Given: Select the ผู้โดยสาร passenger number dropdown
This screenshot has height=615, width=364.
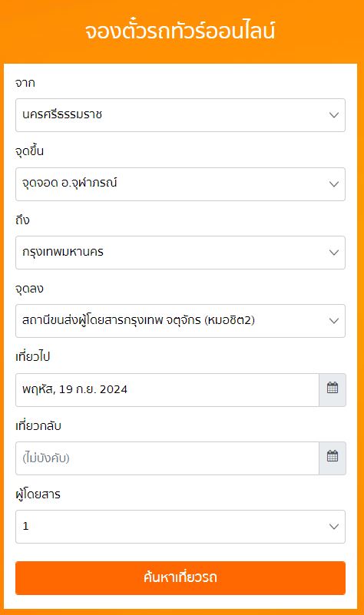Looking at the screenshot, I should click(x=180, y=527).
